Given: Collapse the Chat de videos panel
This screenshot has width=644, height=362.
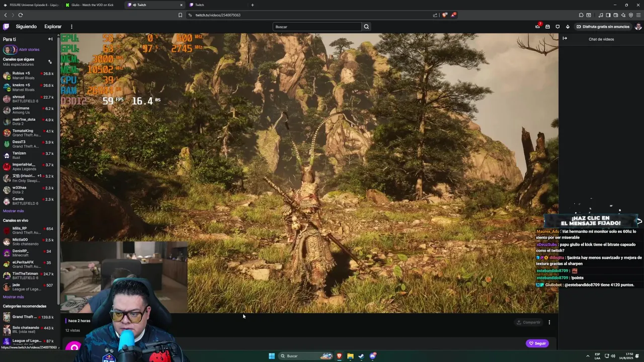Looking at the screenshot, I should click(x=565, y=39).
